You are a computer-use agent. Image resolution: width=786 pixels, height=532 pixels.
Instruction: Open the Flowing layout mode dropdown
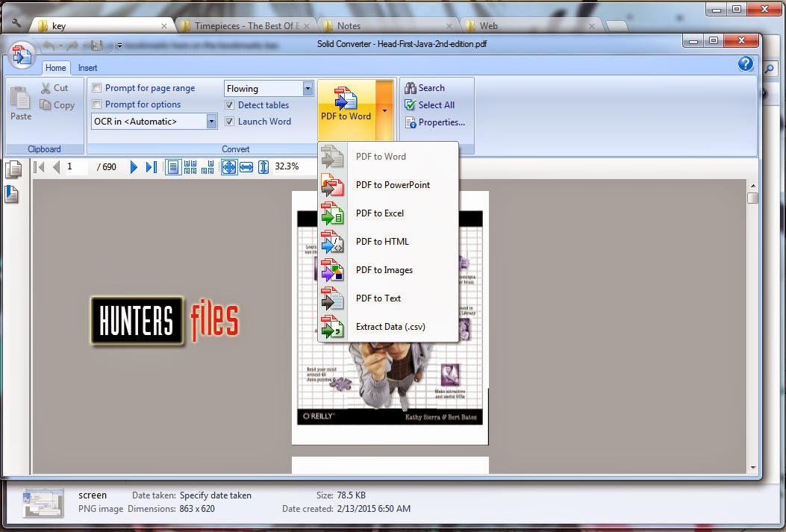pyautogui.click(x=308, y=89)
